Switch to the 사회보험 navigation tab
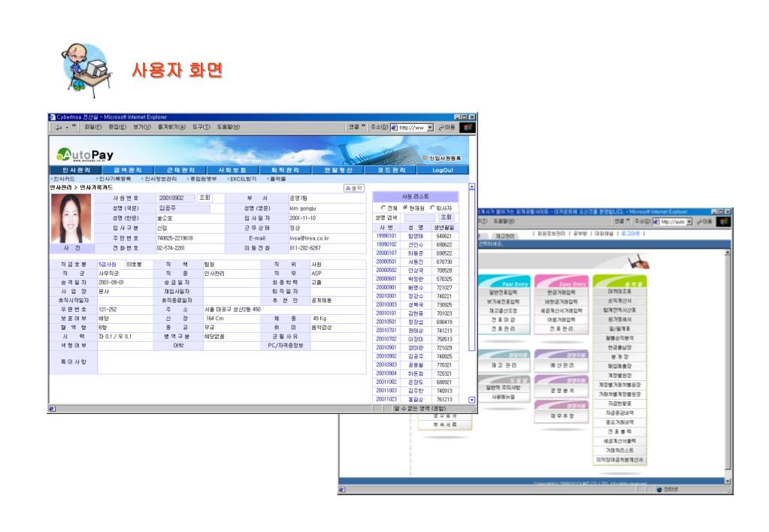This screenshot has height=532, width=769. click(x=232, y=170)
